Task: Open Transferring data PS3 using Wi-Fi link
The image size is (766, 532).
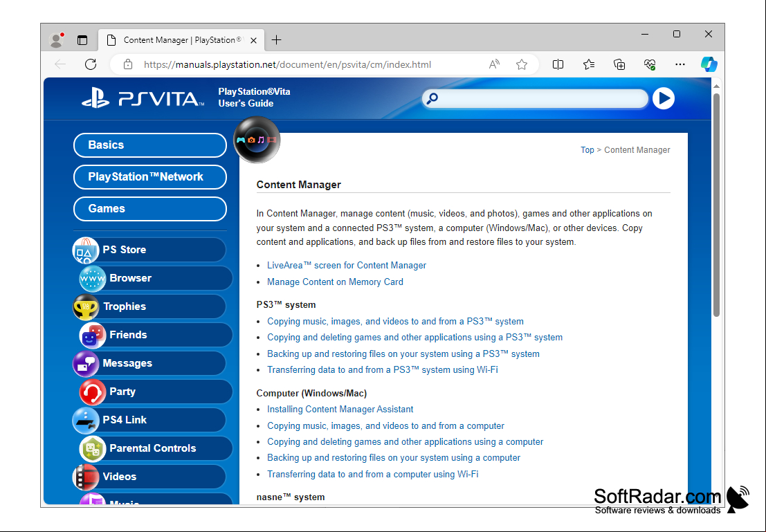Action: pos(383,370)
